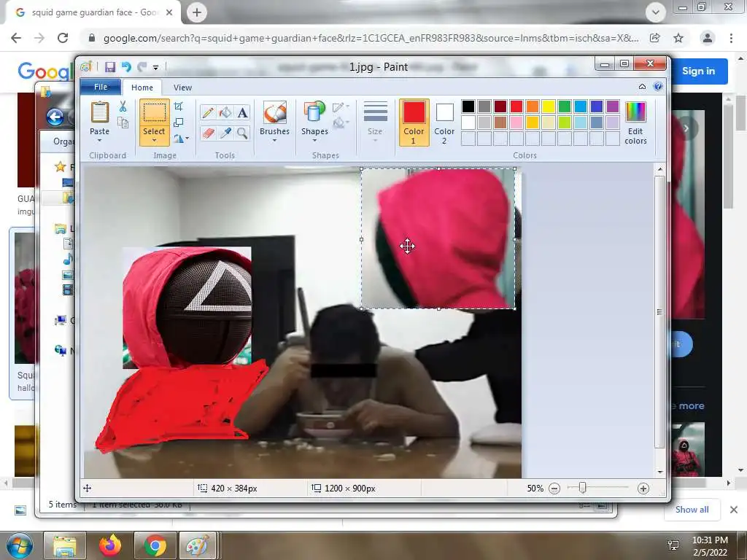Image resolution: width=747 pixels, height=560 pixels.
Task: Pick the green color swatch
Action: [x=565, y=106]
